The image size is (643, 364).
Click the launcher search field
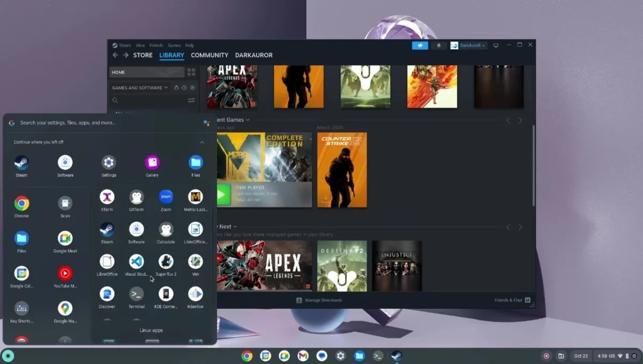pos(110,123)
